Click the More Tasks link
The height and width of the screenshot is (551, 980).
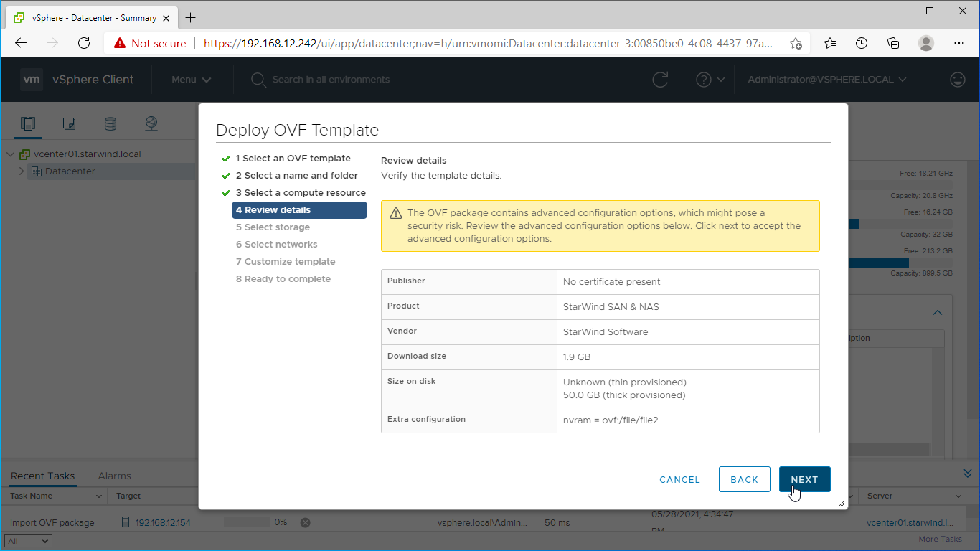point(940,540)
